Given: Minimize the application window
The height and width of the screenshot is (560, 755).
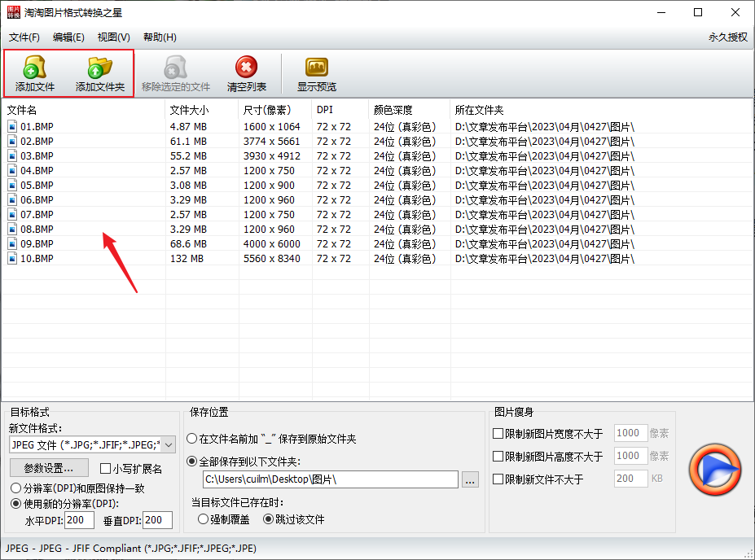Looking at the screenshot, I should click(661, 12).
